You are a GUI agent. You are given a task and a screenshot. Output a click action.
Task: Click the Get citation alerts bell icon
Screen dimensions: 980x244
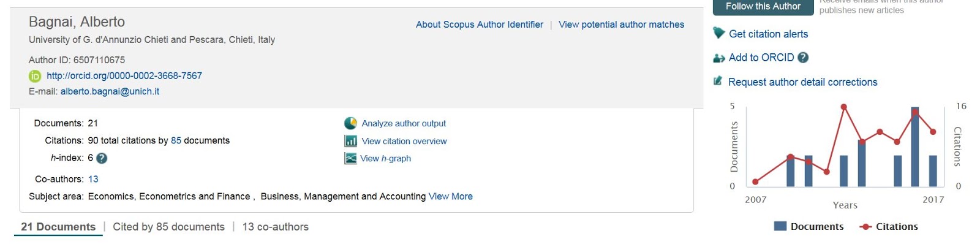pos(719,34)
